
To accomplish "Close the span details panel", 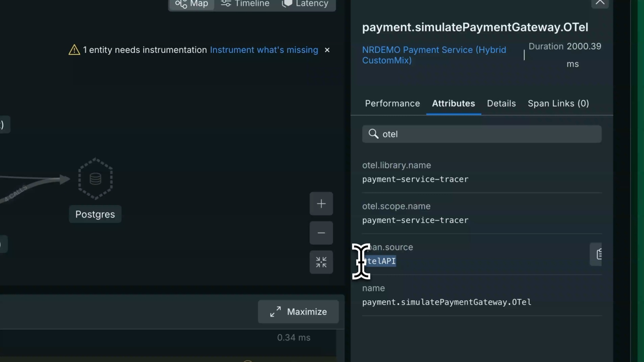I will coord(600,3).
